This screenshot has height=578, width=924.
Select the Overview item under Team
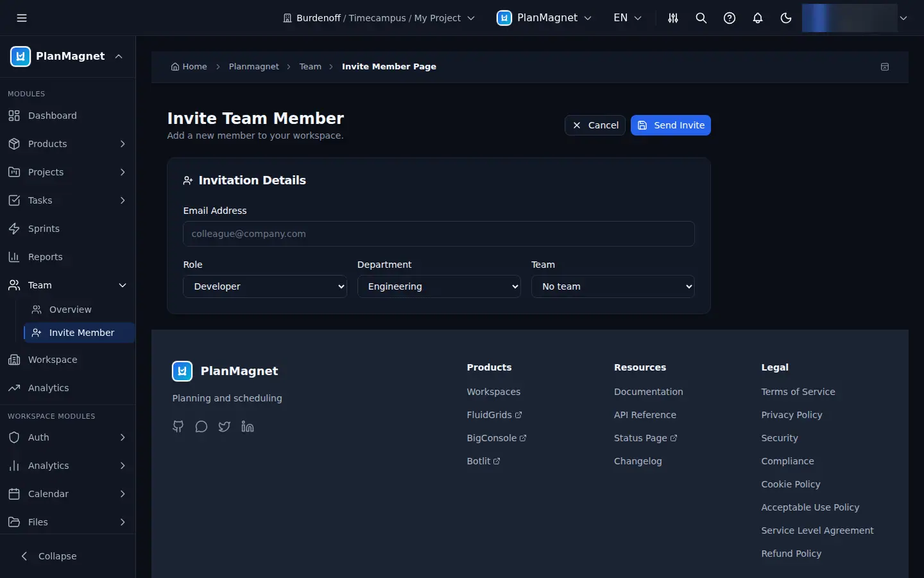[x=79, y=310]
